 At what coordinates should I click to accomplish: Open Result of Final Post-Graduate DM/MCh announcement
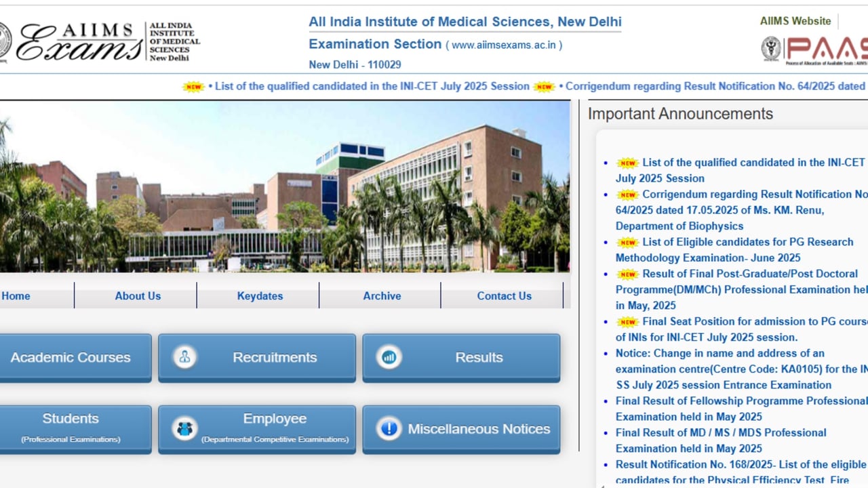[x=741, y=289]
